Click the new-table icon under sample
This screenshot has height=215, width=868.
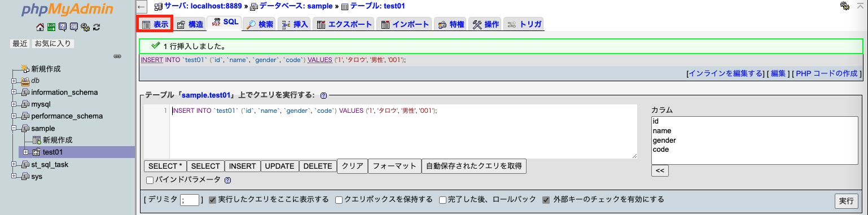pos(37,140)
